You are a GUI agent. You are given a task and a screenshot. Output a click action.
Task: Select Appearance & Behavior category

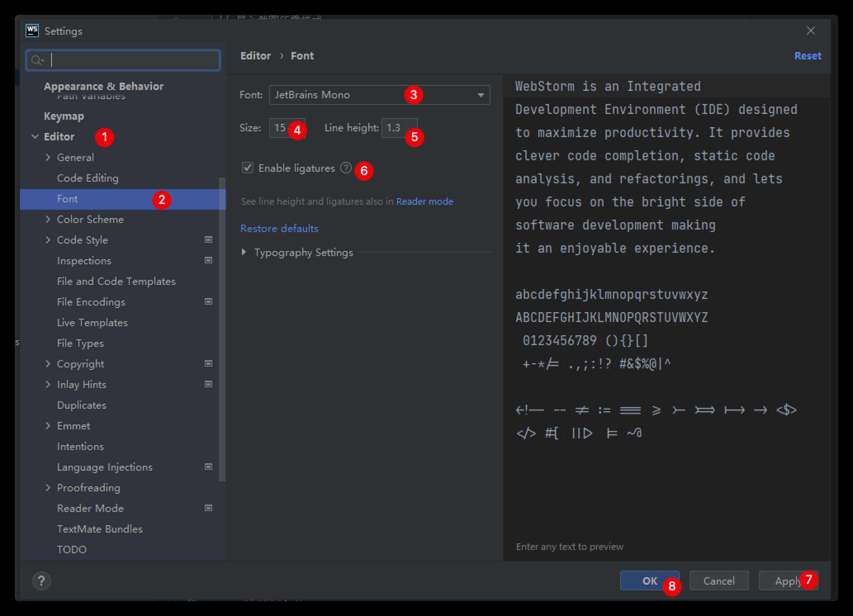(104, 86)
